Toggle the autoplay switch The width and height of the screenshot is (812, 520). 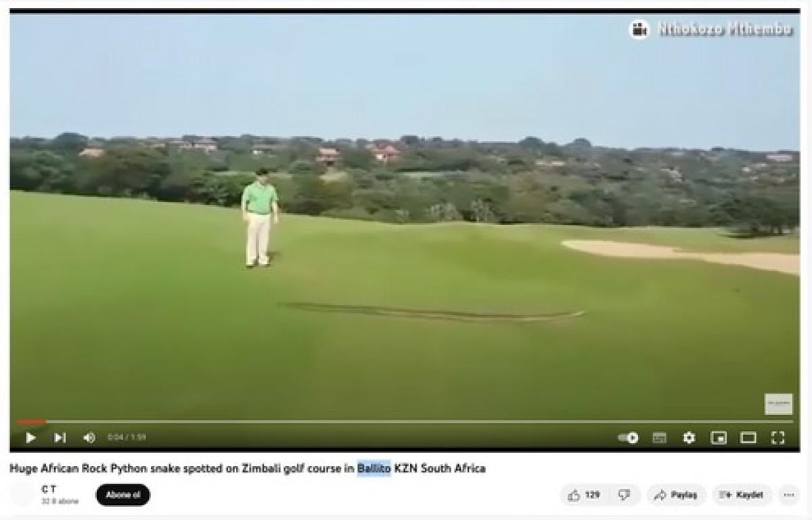[629, 437]
